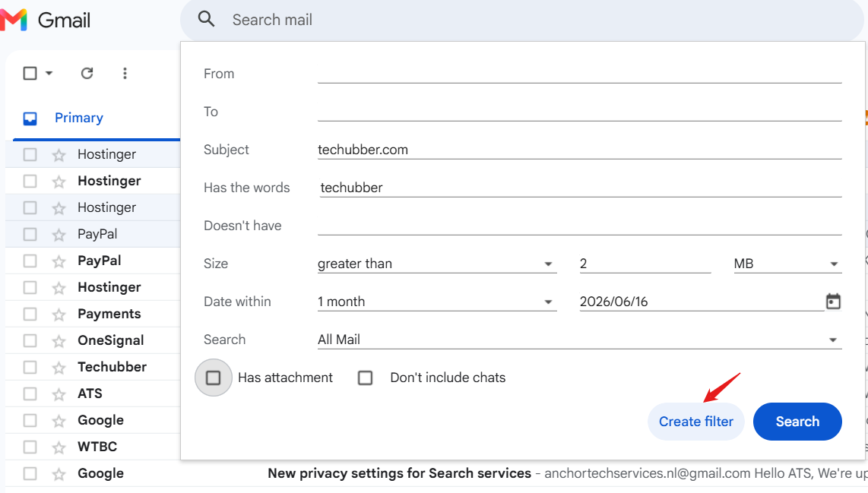Star the first PayPal email

pos(59,235)
